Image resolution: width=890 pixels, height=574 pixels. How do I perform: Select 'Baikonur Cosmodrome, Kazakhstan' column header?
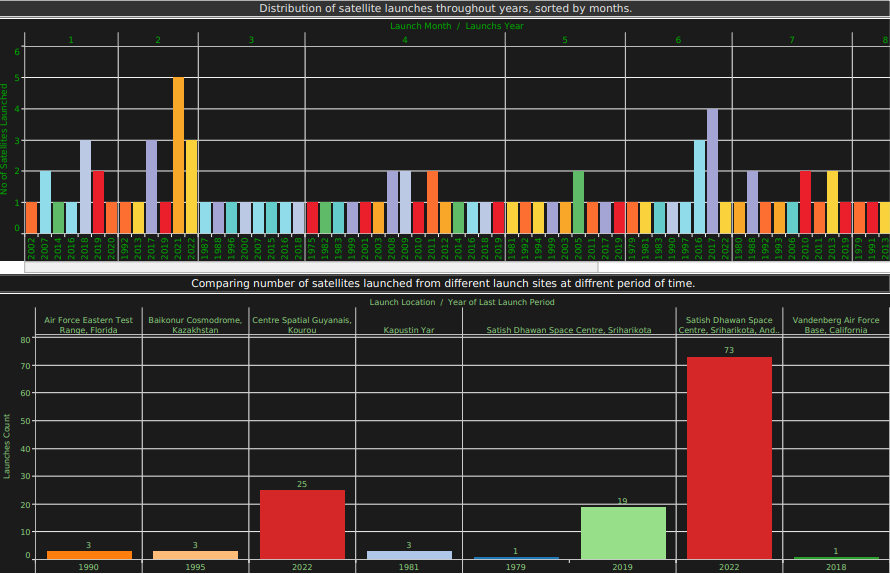coord(195,325)
